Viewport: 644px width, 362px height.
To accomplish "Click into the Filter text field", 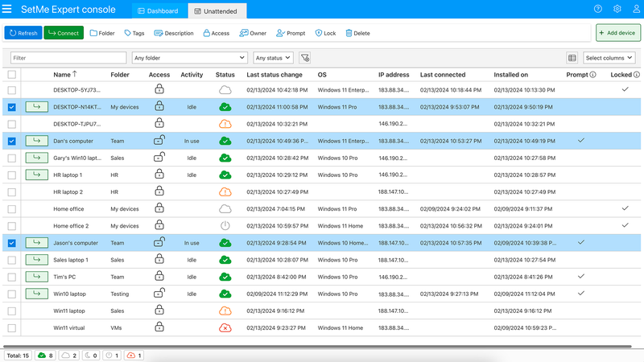I will 68,58.
